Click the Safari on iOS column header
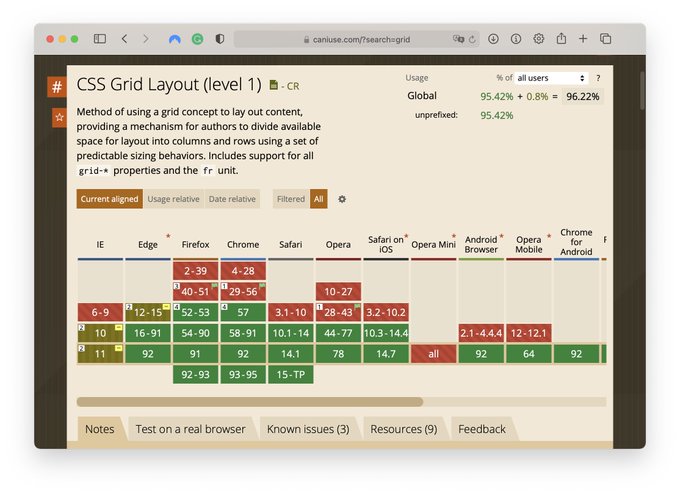 pyautogui.click(x=386, y=244)
